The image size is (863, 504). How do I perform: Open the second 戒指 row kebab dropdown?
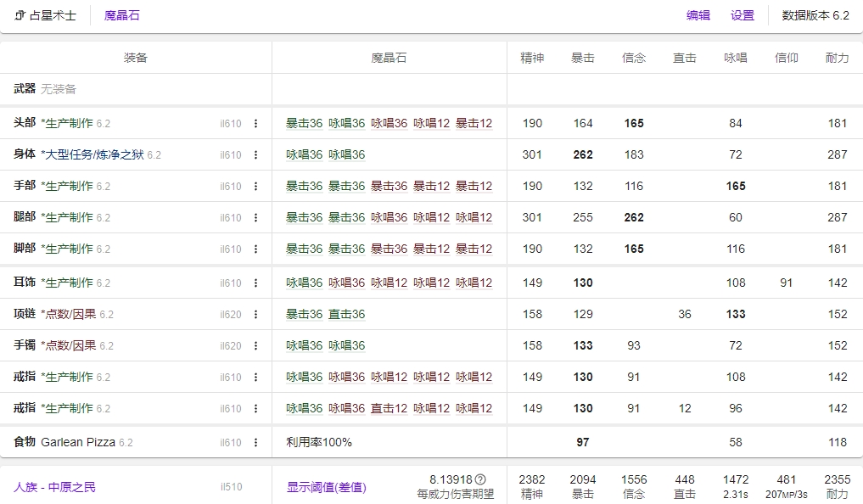(x=256, y=408)
